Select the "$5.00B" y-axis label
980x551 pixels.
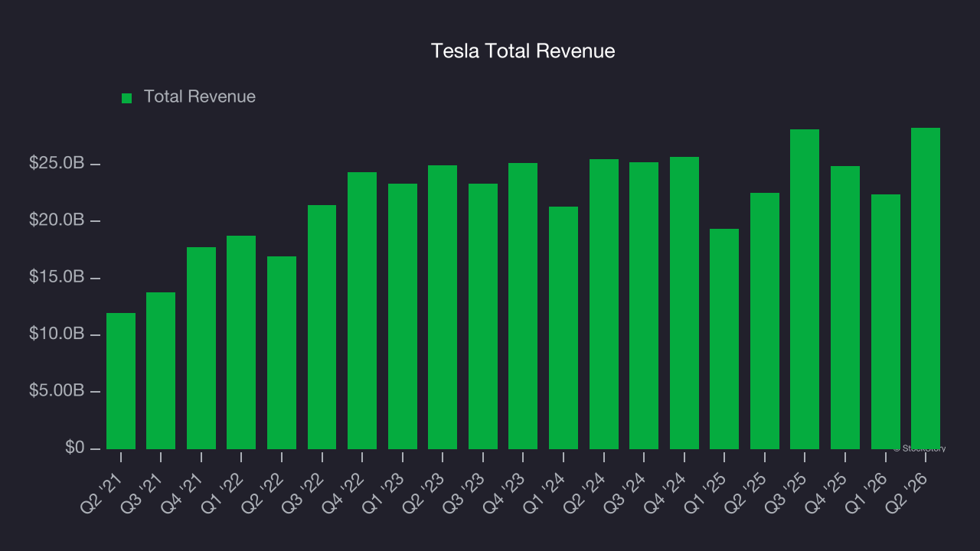tap(57, 391)
